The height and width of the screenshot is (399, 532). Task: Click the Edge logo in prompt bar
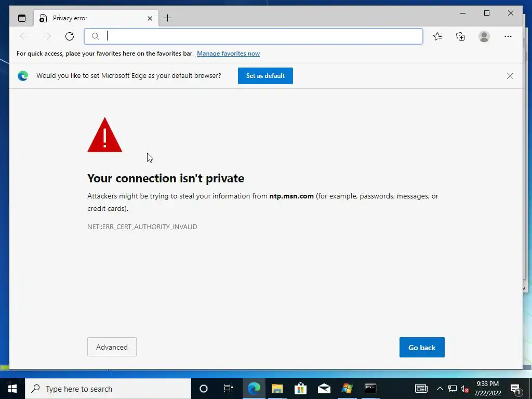coord(23,76)
